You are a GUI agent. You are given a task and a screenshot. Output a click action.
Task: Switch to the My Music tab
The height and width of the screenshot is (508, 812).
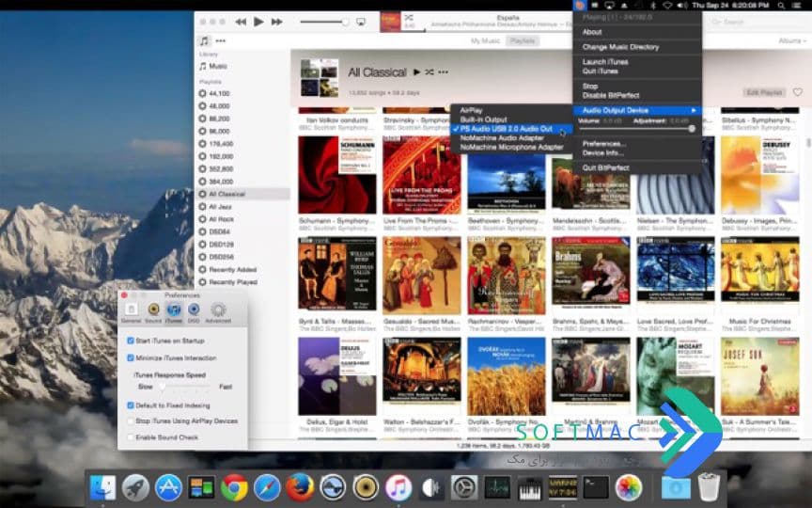[485, 41]
